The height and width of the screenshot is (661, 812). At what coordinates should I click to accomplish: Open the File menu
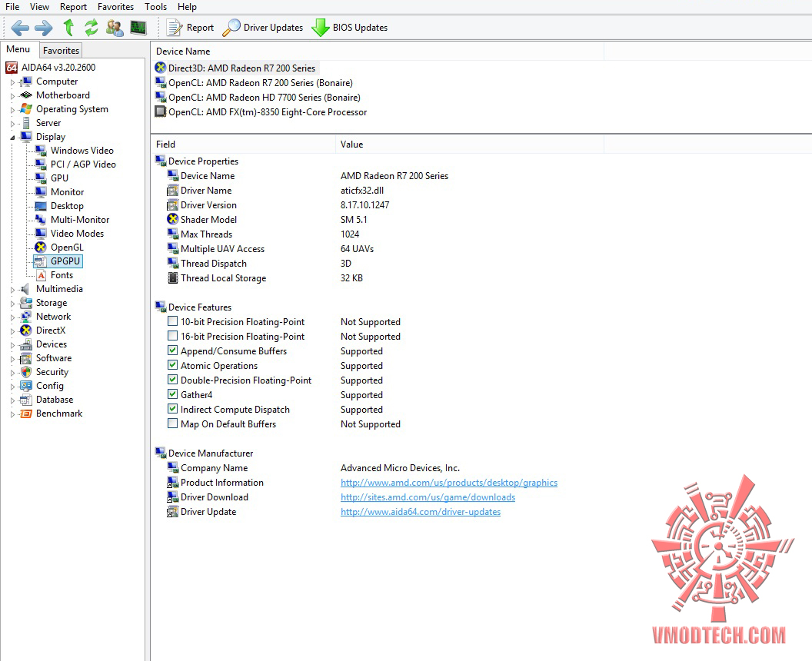[x=12, y=7]
